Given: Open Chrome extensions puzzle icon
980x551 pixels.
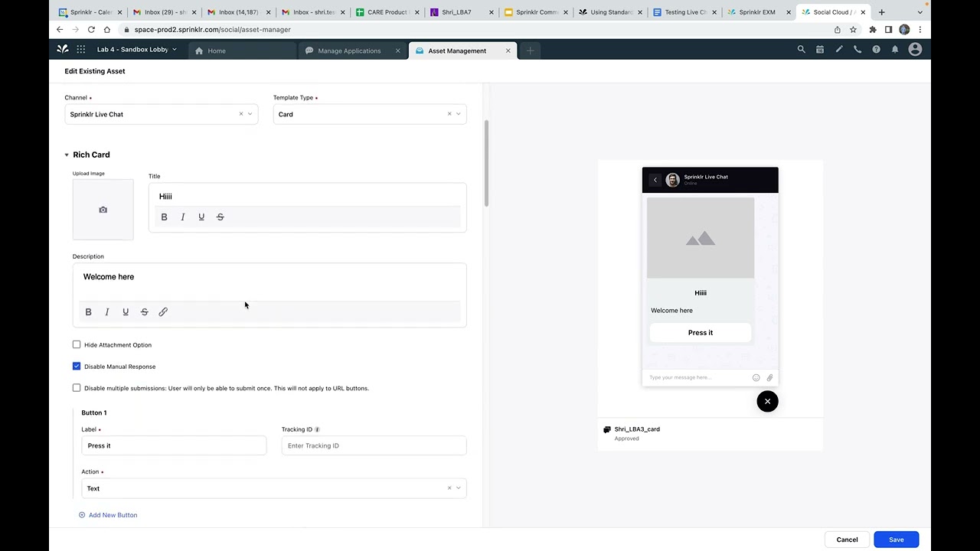Looking at the screenshot, I should click(872, 30).
